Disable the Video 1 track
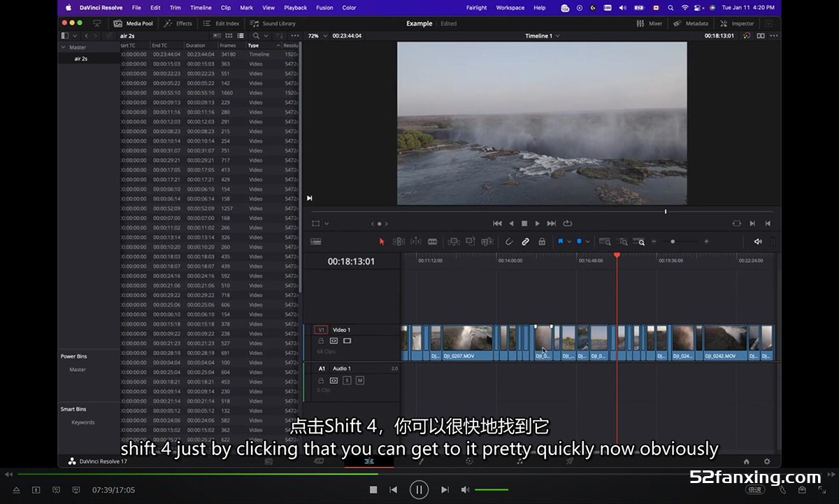Viewport: 839px width, 504px height. 347,341
